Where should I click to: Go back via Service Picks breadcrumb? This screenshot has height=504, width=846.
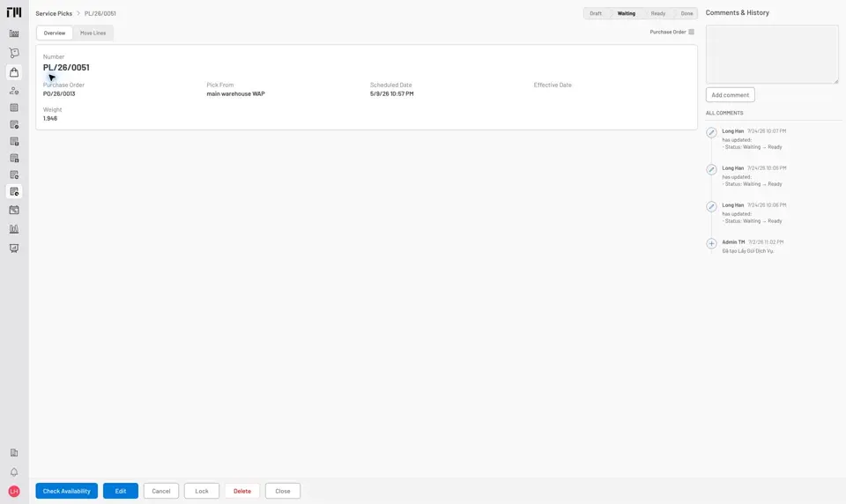(x=54, y=13)
